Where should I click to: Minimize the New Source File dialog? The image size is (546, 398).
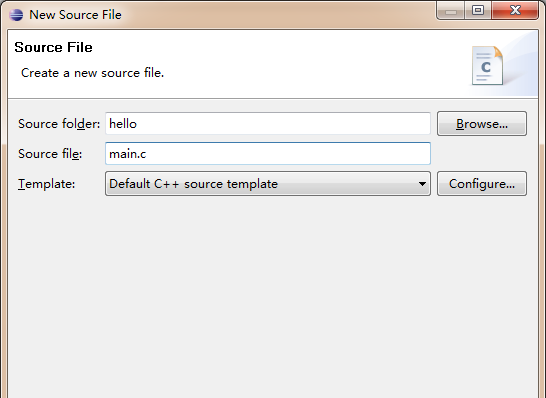[451, 10]
